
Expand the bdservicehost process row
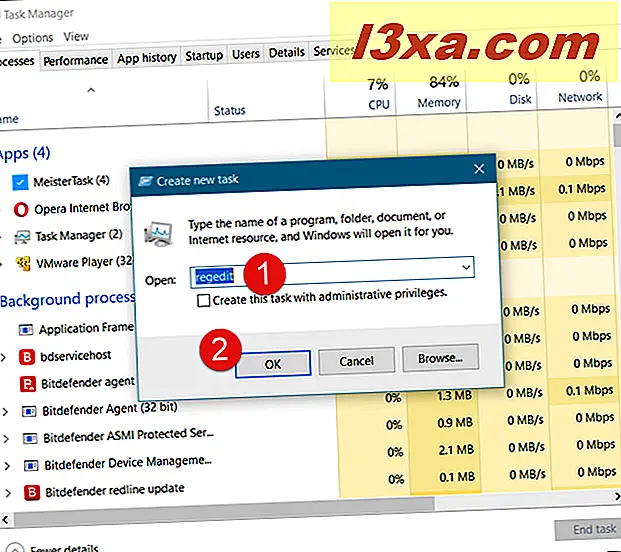(4, 358)
